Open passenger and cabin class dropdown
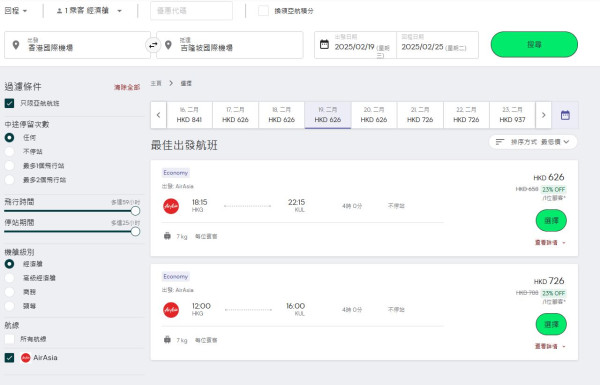Screen dimensions: 600x385 tap(89, 11)
